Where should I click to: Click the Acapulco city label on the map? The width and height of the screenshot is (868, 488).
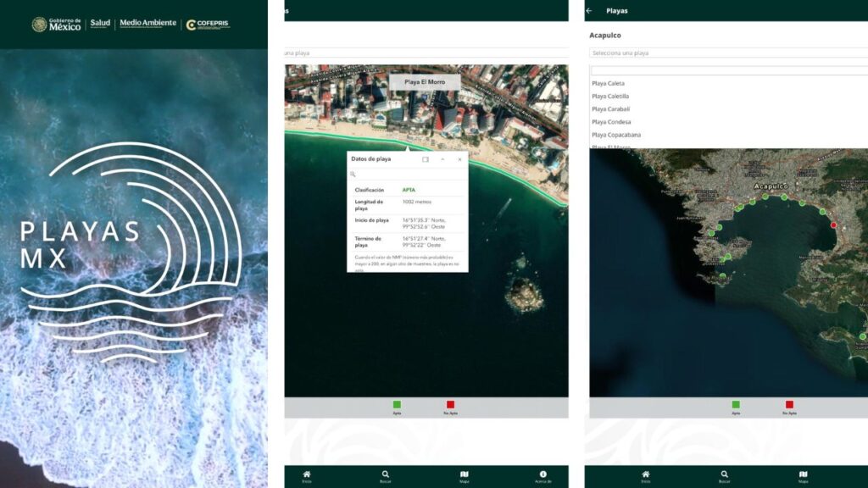pyautogui.click(x=771, y=186)
